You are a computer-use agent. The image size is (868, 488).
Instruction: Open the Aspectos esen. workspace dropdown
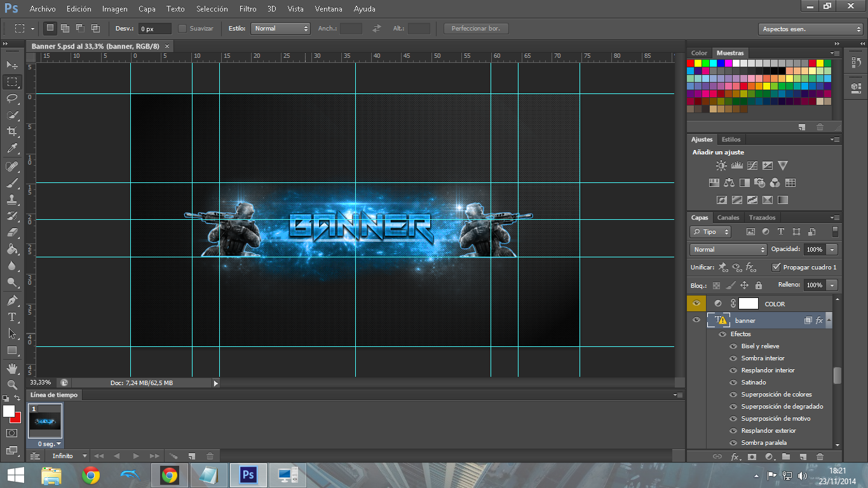coord(811,29)
